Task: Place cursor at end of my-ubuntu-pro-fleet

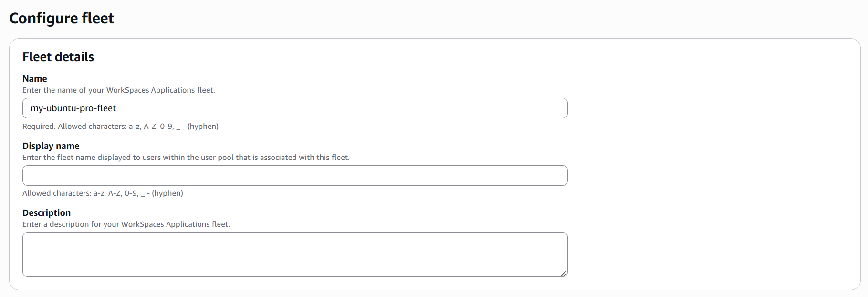Action: click(x=116, y=108)
